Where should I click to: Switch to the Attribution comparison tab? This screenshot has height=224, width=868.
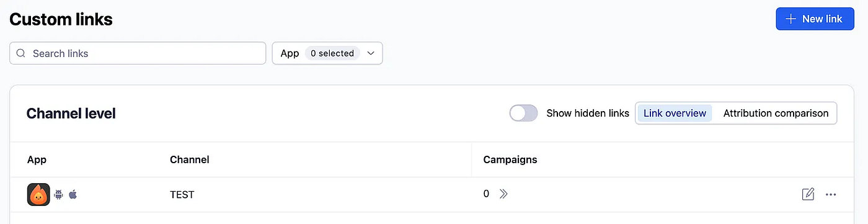pyautogui.click(x=776, y=113)
